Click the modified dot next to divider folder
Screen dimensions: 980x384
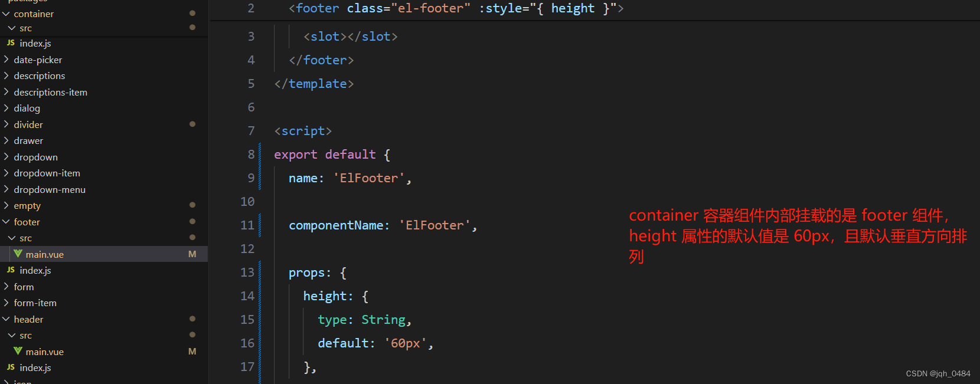click(x=192, y=124)
